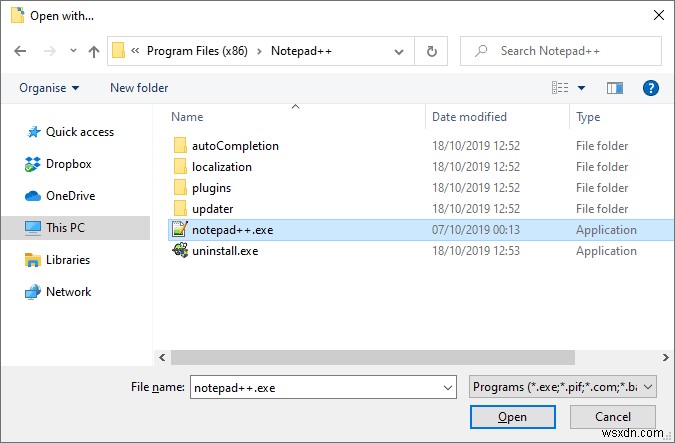Select Network in navigation pane

[x=68, y=292]
